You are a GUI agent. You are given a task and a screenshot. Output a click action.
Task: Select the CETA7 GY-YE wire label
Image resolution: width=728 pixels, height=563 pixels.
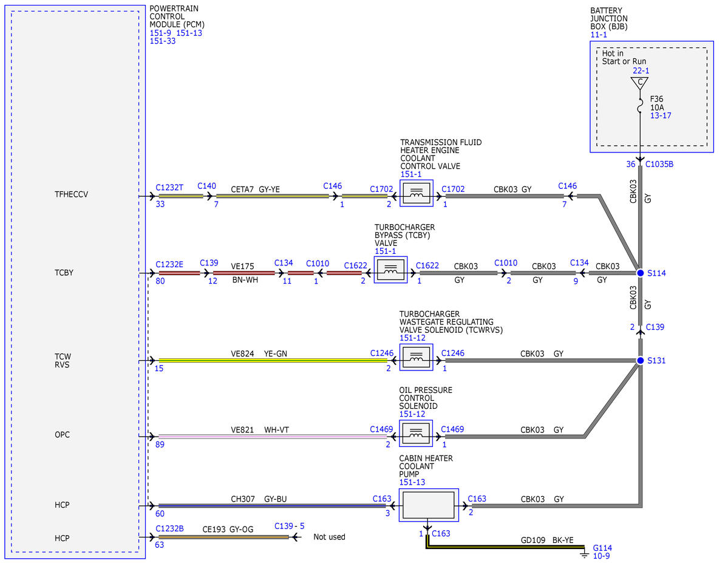coord(256,189)
